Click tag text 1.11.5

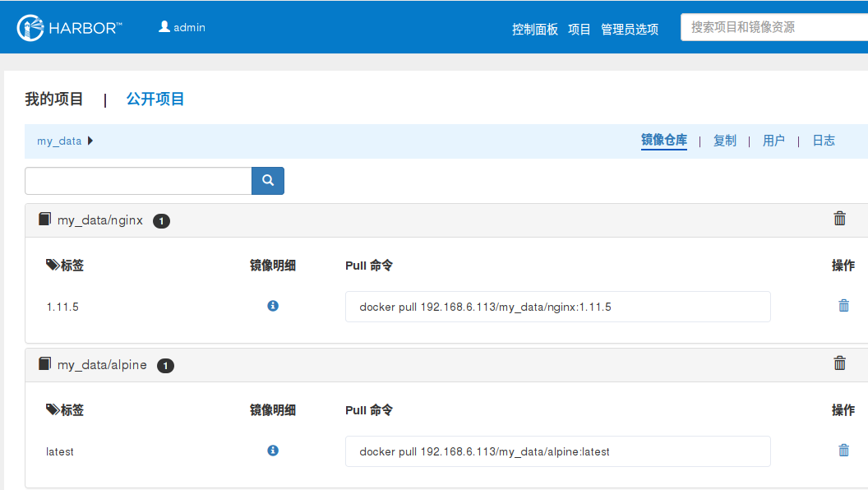62,307
